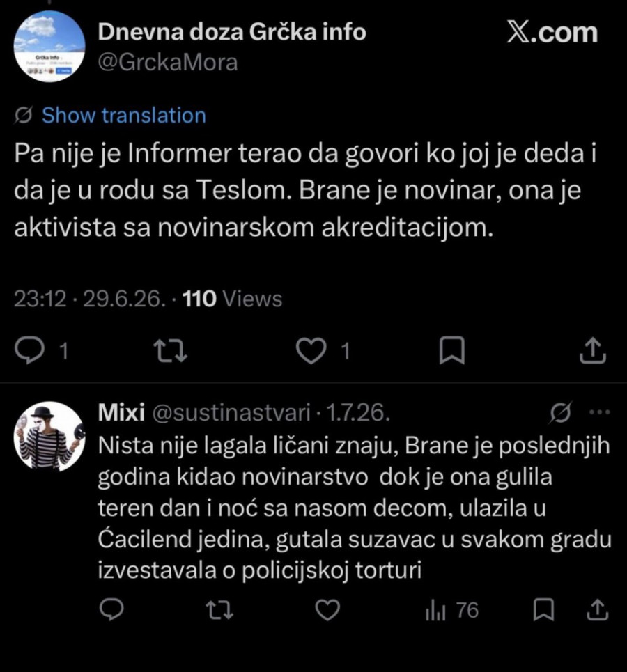This screenshot has height=672, width=627.
Task: Click the 110 Views count
Action: coord(232,298)
